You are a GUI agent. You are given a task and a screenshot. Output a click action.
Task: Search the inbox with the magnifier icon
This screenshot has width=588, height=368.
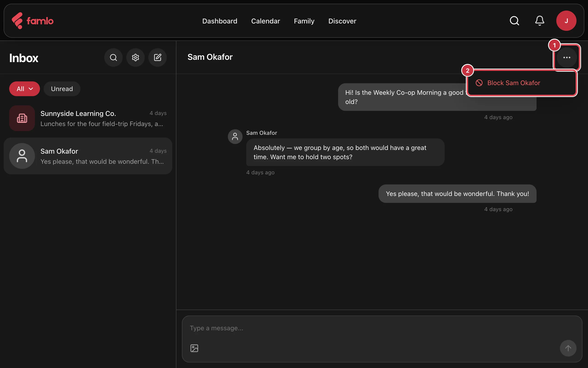click(113, 57)
